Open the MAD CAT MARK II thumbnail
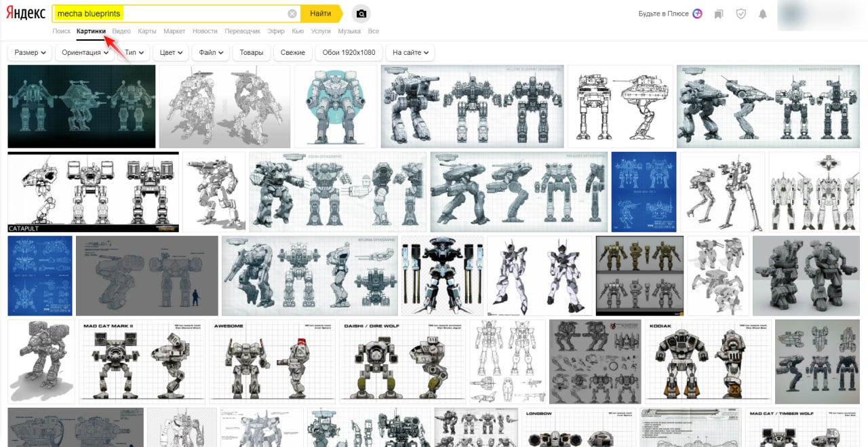Image resolution: width=868 pixels, height=447 pixels. click(x=142, y=361)
